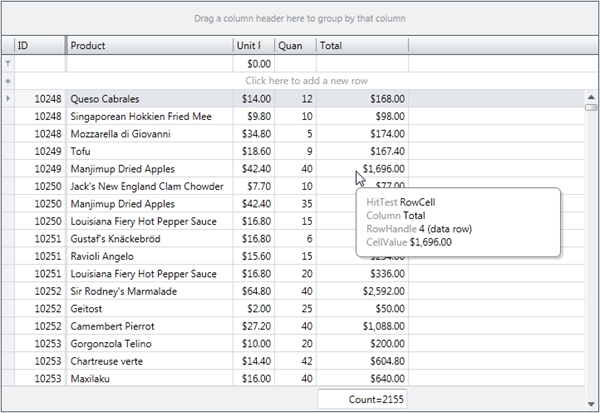Select the Geitost product cell

(150, 309)
